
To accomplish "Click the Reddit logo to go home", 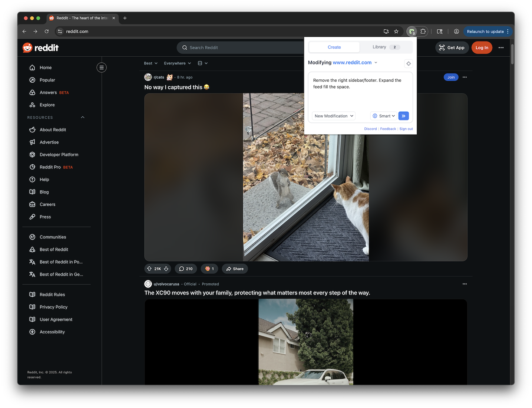I will click(40, 47).
